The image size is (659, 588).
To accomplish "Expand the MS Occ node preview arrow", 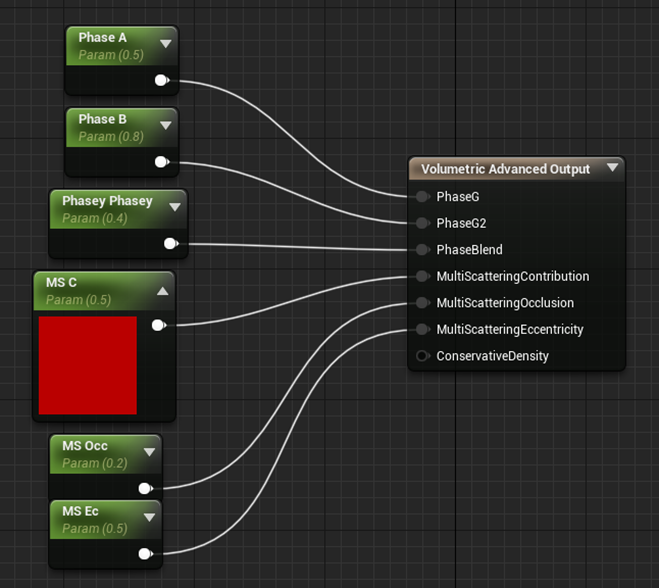I will (149, 452).
